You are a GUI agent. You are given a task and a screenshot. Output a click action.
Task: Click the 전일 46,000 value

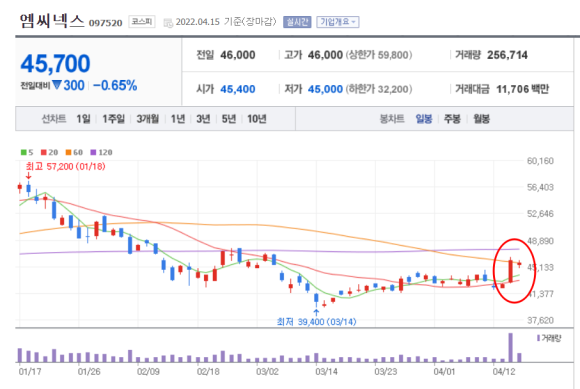coord(237,55)
